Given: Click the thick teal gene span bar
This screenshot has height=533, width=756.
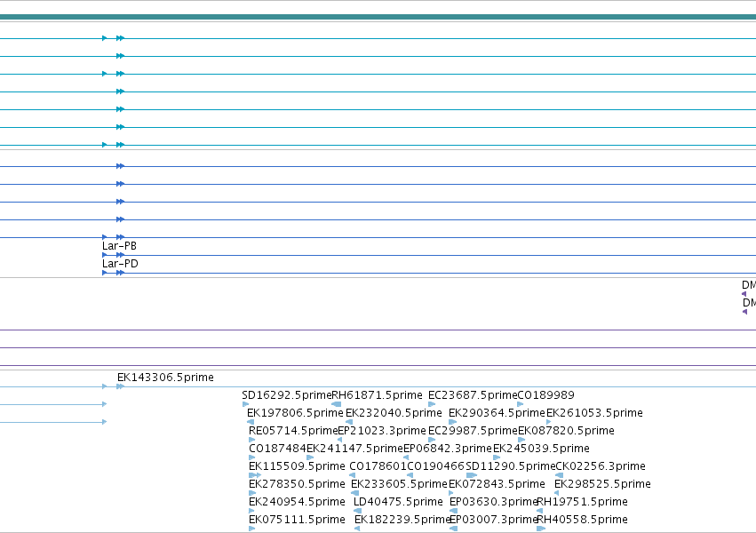Looking at the screenshot, I should pyautogui.click(x=378, y=18).
